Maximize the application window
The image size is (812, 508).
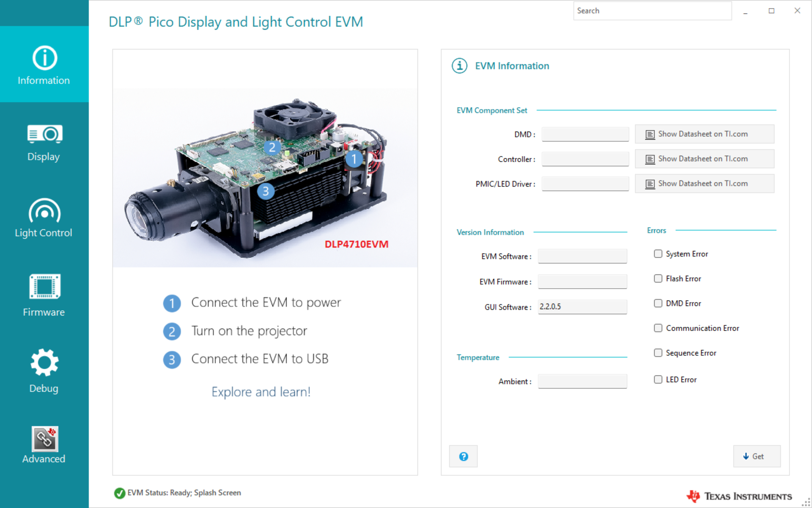771,11
